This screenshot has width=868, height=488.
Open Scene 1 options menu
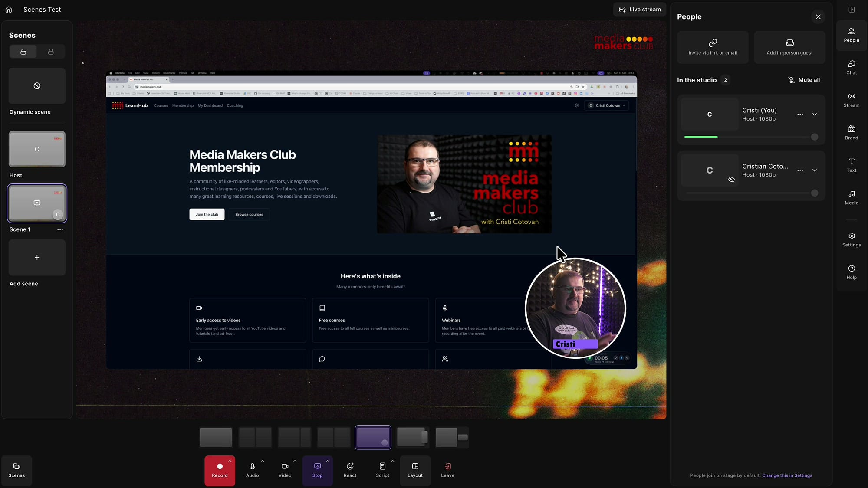pyautogui.click(x=60, y=229)
